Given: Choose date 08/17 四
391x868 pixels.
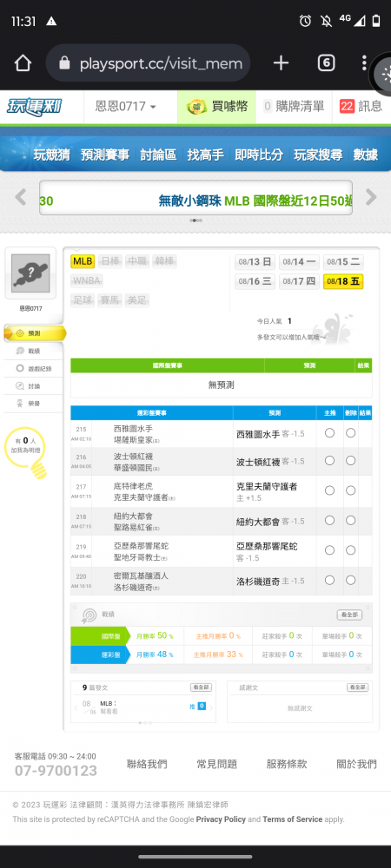Looking at the screenshot, I should 299,282.
